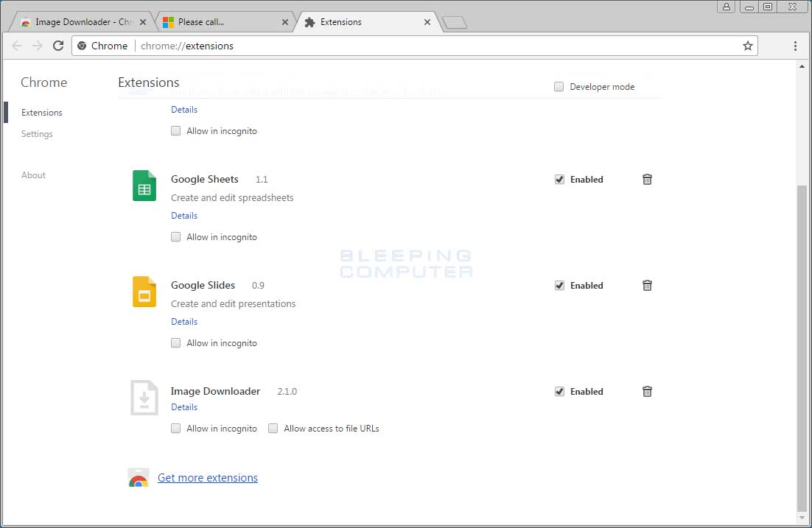Screen dimensions: 812x528
Task: Reload the Extensions page
Action: pyautogui.click(x=58, y=45)
